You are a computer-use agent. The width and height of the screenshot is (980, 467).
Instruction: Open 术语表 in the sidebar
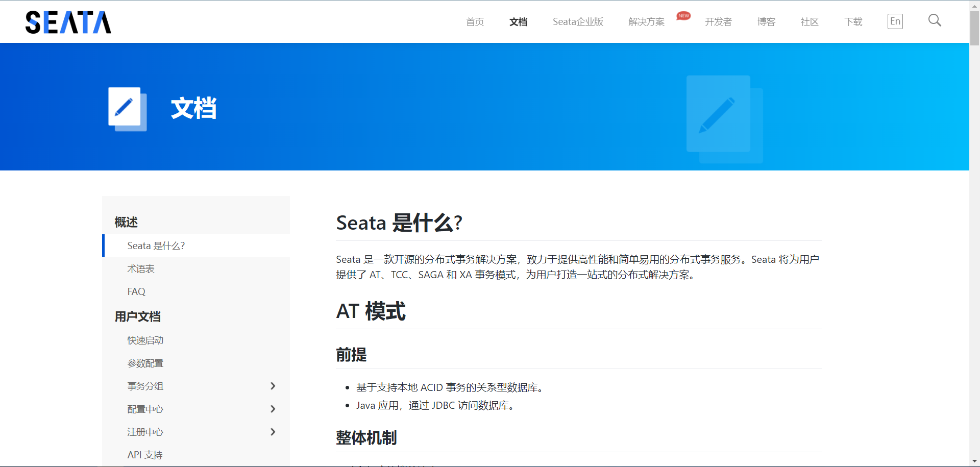(x=141, y=269)
